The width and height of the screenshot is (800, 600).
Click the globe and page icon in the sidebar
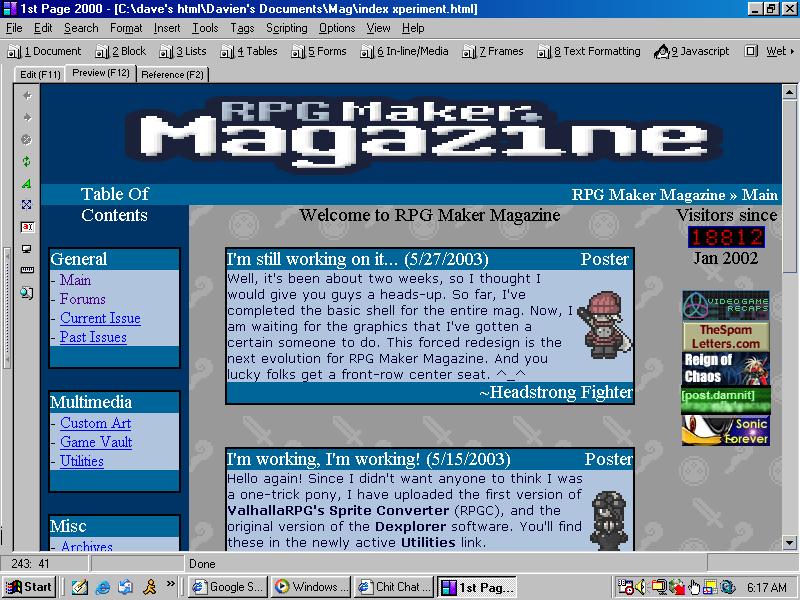point(27,292)
